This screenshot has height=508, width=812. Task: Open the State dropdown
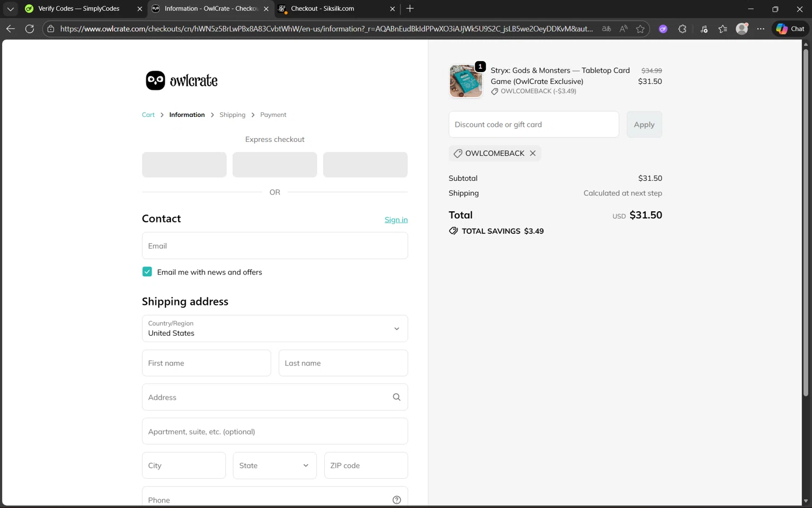click(x=274, y=466)
